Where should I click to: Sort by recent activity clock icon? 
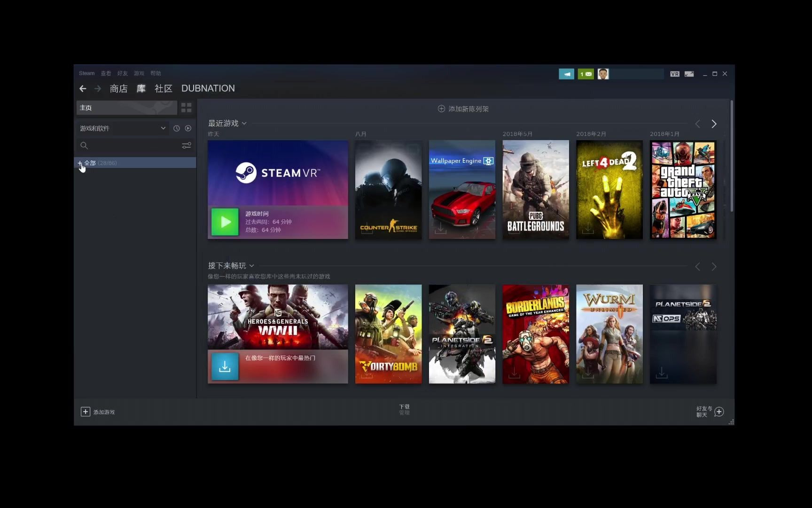tap(177, 128)
